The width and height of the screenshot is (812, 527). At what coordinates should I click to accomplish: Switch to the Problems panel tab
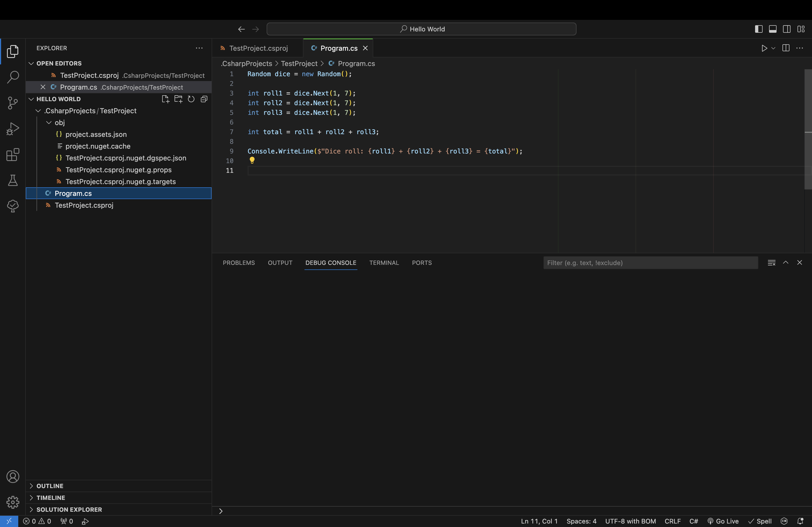click(238, 262)
